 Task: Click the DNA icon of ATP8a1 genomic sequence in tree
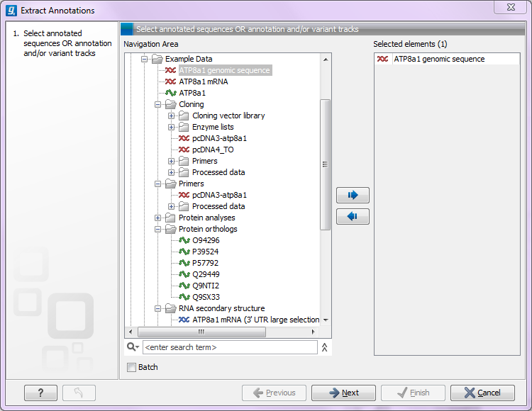[x=170, y=70]
